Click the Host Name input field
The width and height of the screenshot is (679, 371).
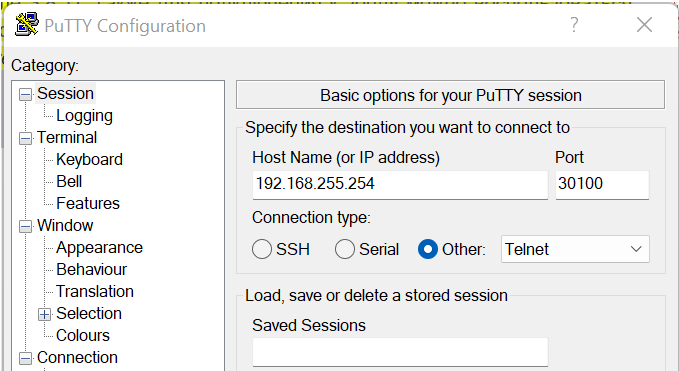(400, 184)
